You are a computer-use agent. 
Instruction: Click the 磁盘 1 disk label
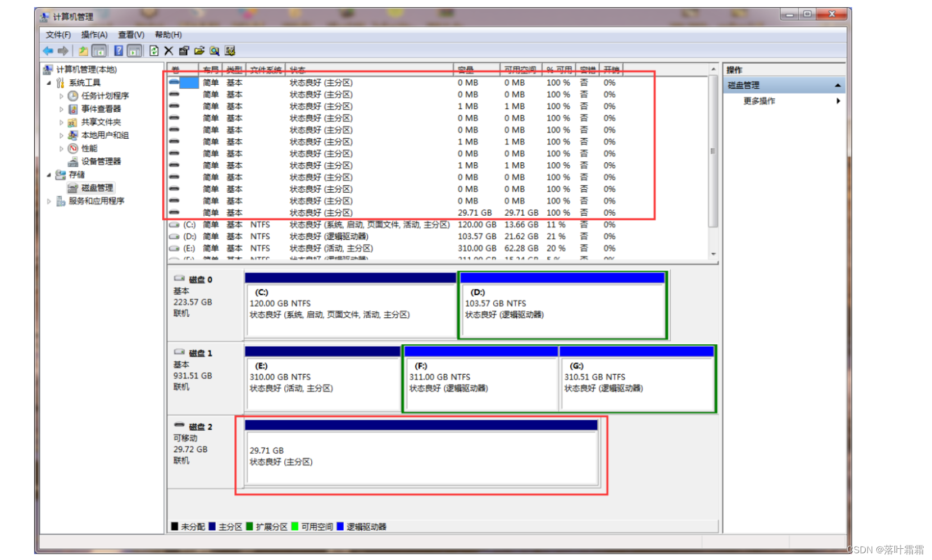201,353
